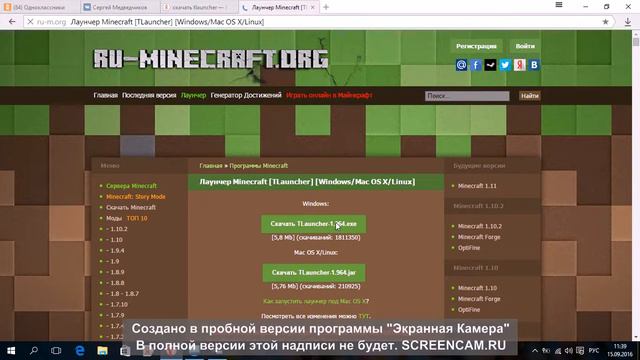The image size is (640, 360).
Task: Click the Регистрация button
Action: coord(476,46)
